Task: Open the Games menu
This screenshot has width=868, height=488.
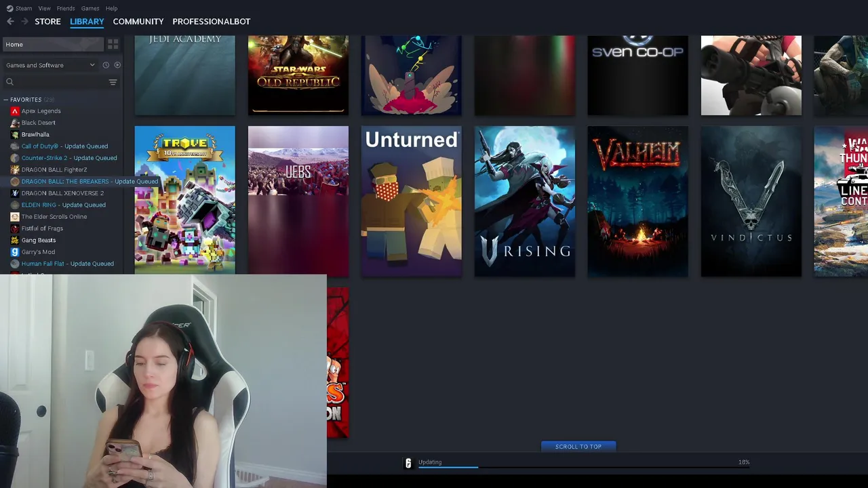Action: click(90, 8)
